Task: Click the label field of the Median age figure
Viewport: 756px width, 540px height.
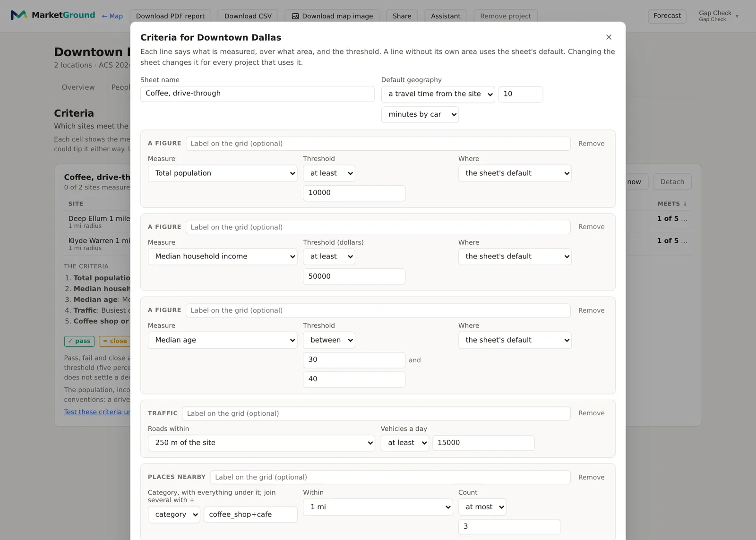Action: [378, 310]
